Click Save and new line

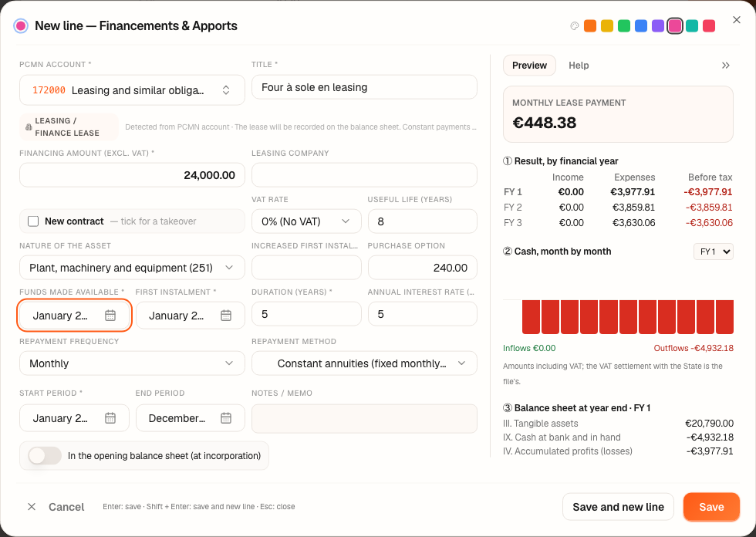618,507
